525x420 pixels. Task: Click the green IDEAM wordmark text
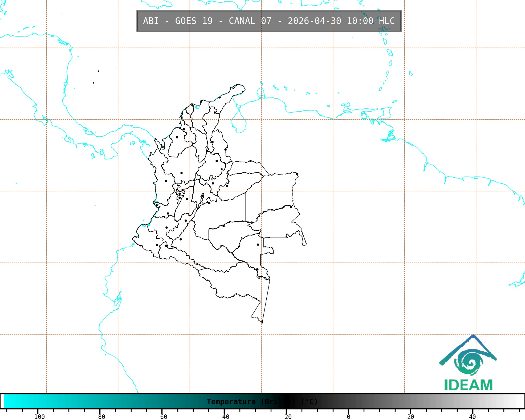click(468, 385)
